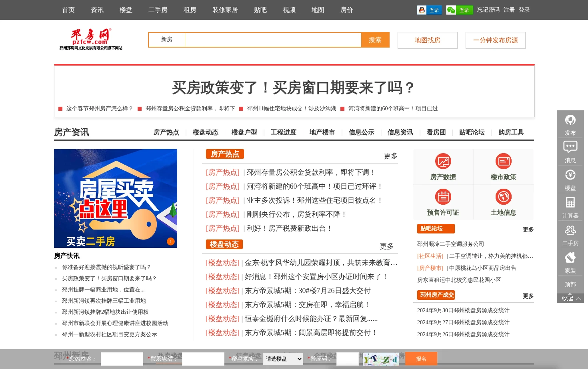This screenshot has height=369, width=588.
Task: Select the 楼盘户型 tab
Action: coord(244,132)
